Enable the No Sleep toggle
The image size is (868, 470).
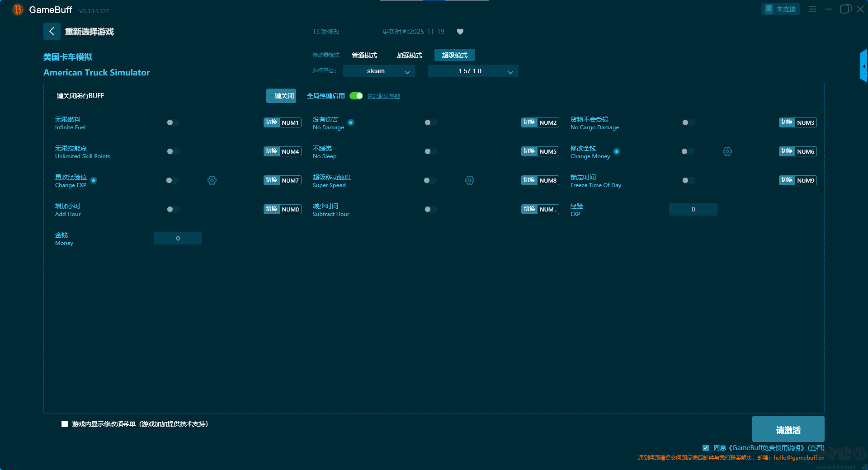430,151
